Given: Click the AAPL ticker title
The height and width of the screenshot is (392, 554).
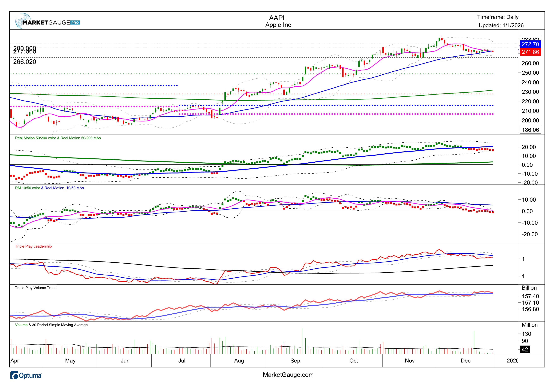Looking at the screenshot, I should coord(278,18).
